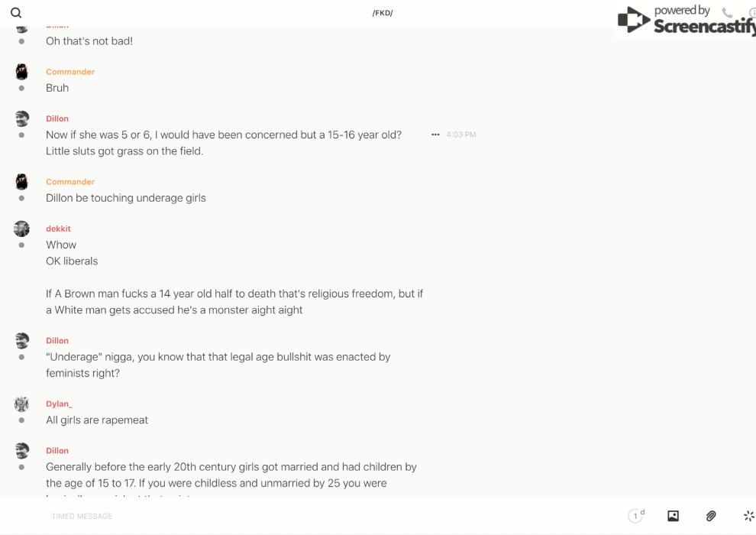Viewport: 756px width, 535px height.
Task: Open the /FKD/ conversation title
Action: coord(383,13)
